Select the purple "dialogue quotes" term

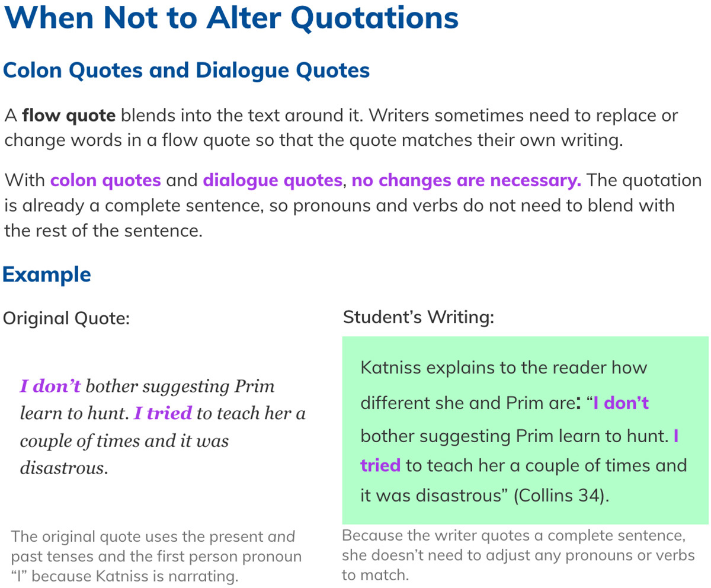coord(273,180)
